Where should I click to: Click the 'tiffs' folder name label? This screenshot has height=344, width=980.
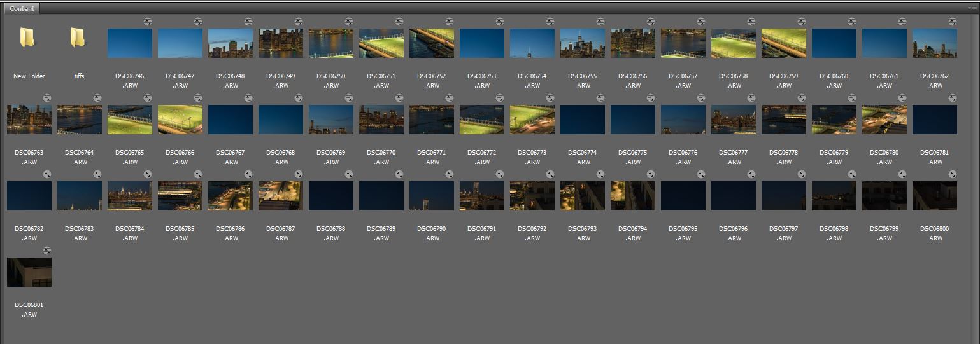pyautogui.click(x=80, y=76)
